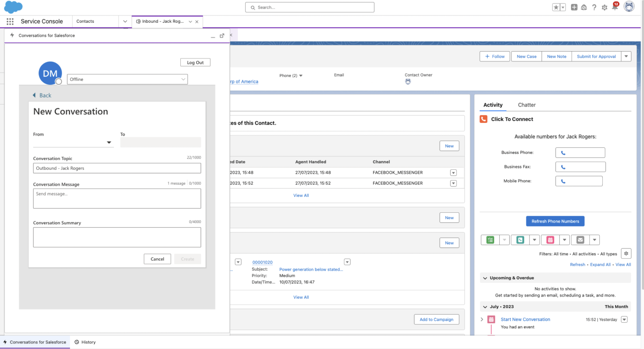Screen dimensions: 644x349
Task: Compose email with gray envelope icon
Action: tap(580, 240)
